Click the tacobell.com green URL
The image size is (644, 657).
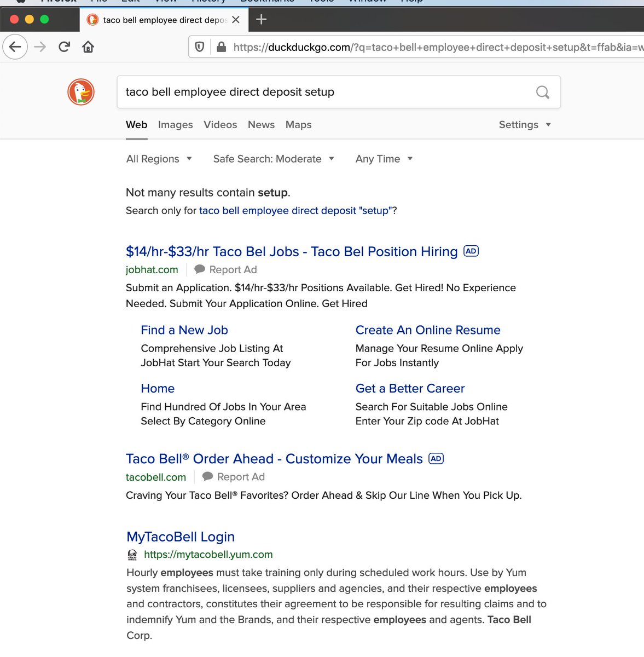pyautogui.click(x=156, y=477)
